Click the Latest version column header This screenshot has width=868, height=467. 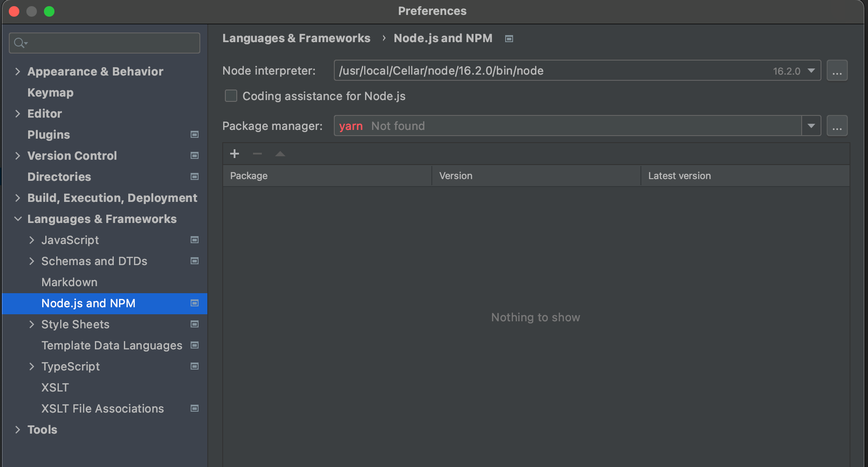[x=679, y=176]
